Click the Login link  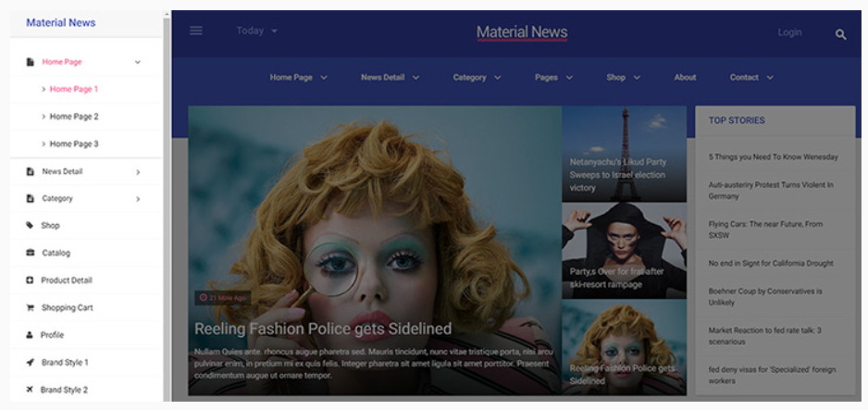coord(789,32)
